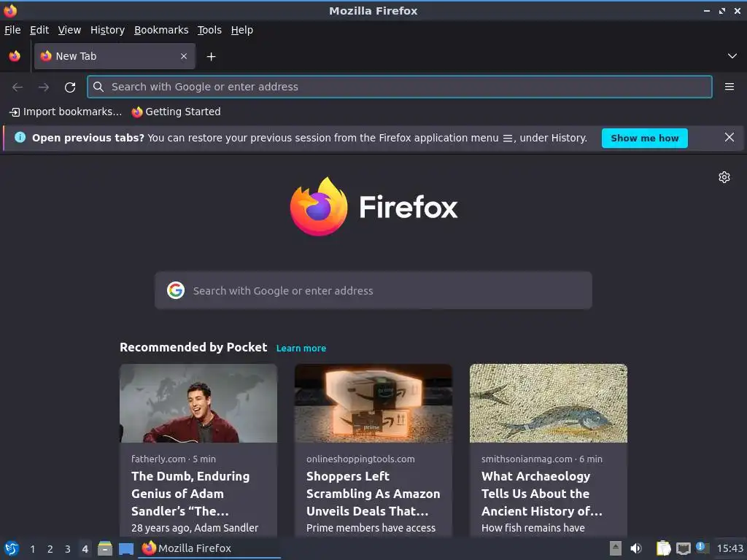
Task: Click the network monitor tray icon
Action: point(683,548)
